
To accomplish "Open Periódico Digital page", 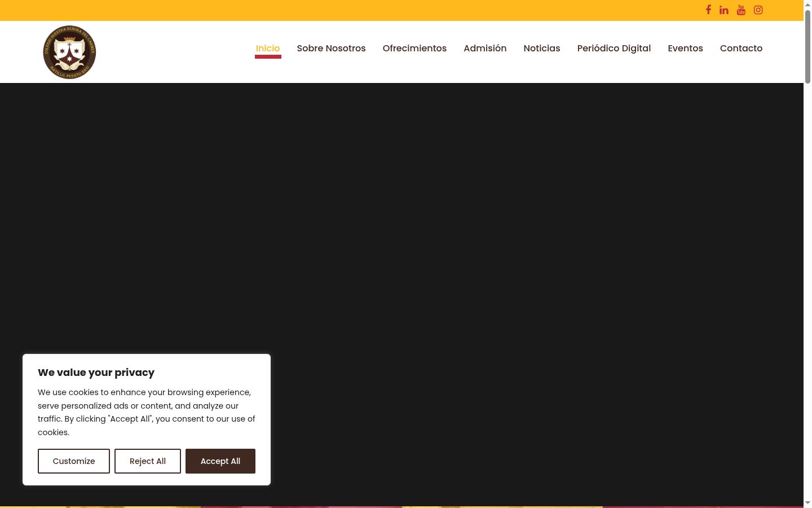I will [x=614, y=49].
